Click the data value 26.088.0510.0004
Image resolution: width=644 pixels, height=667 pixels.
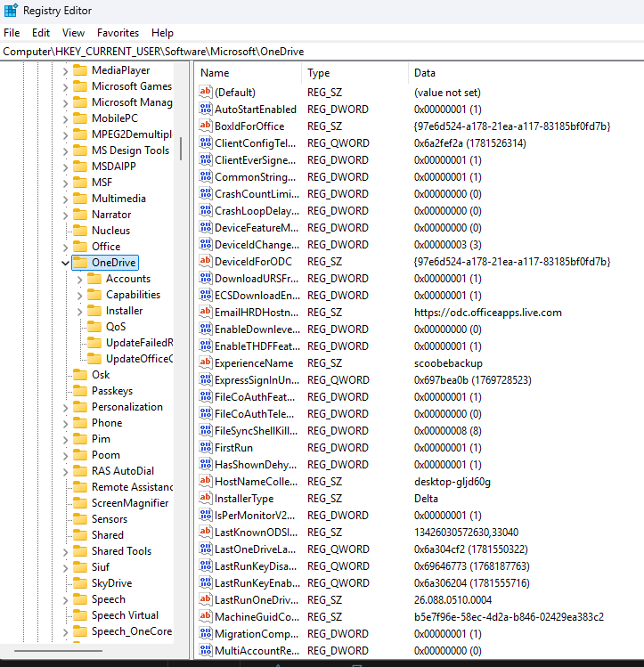[452, 600]
